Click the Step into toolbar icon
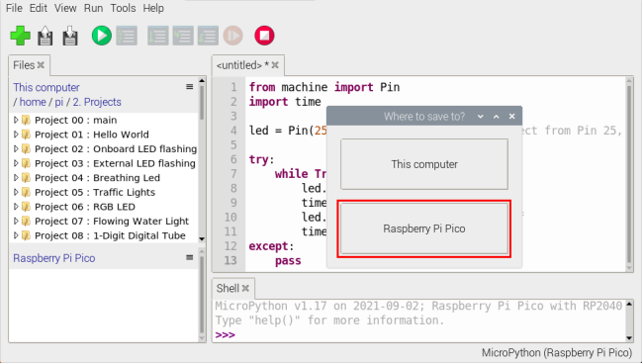The height and width of the screenshot is (364, 643). click(183, 36)
